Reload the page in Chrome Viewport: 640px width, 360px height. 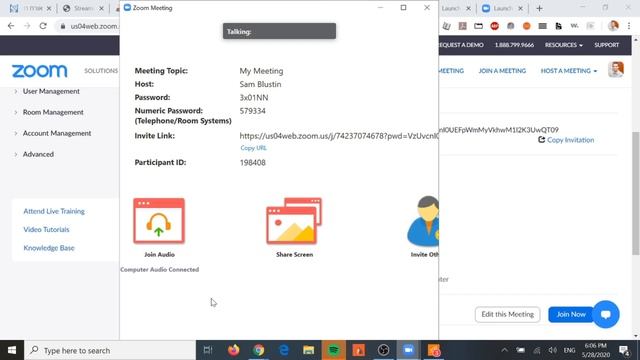click(x=43, y=26)
